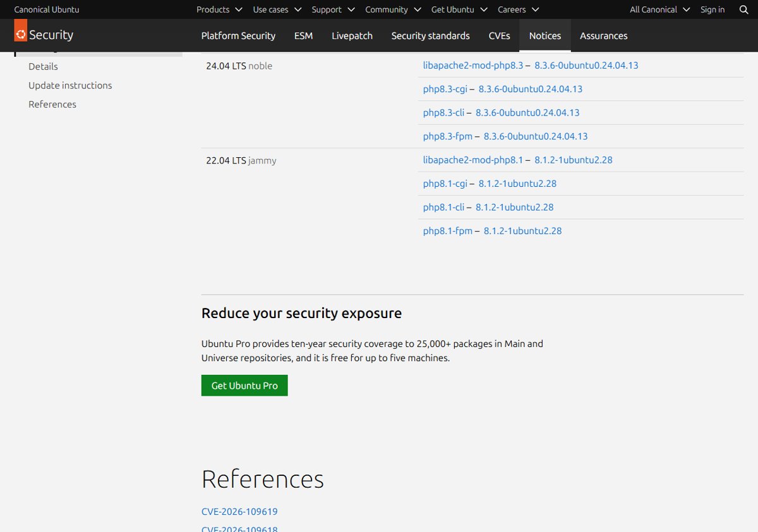Select the 22.04 LTS jammy text
The width and height of the screenshot is (758, 532).
tap(241, 160)
